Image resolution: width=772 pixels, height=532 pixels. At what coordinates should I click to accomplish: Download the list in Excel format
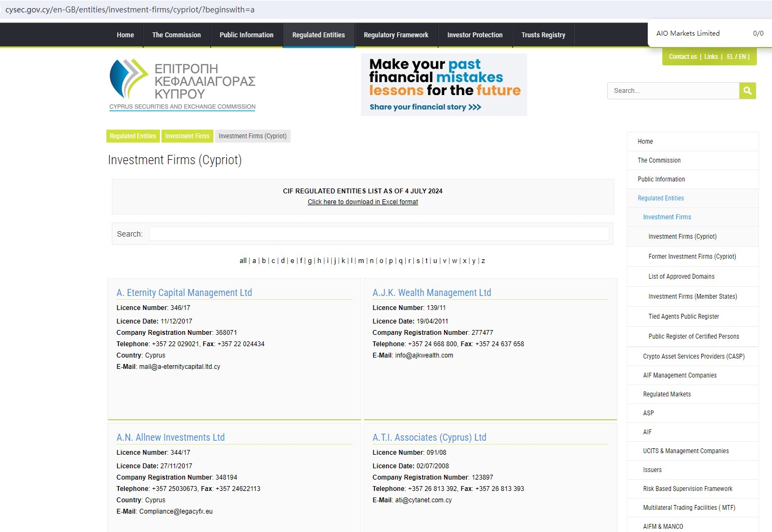click(363, 202)
